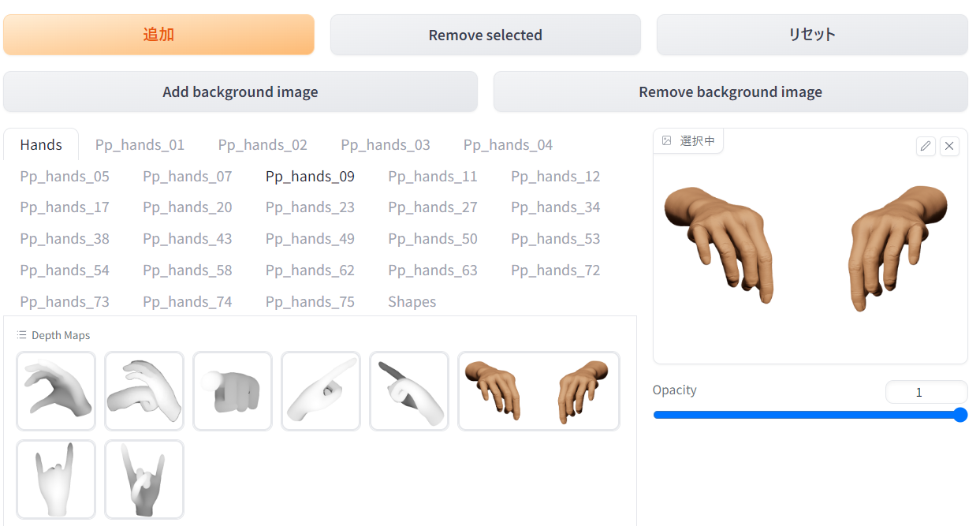Click the Opacity number input field
This screenshot has height=526, width=980.
tap(926, 392)
